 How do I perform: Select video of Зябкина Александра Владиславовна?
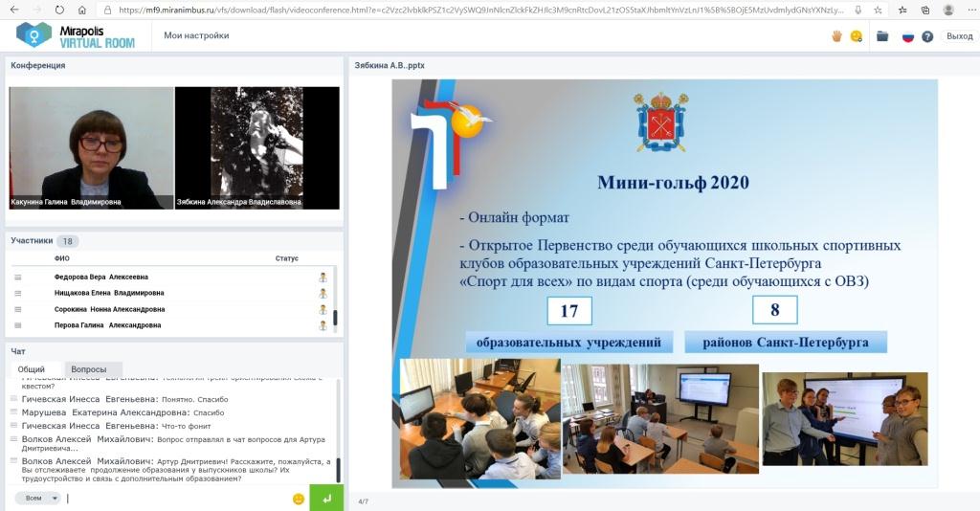(x=256, y=147)
